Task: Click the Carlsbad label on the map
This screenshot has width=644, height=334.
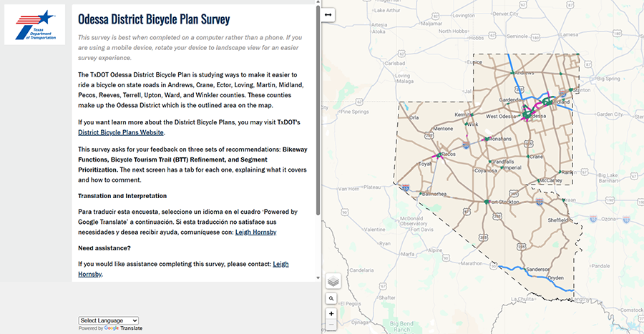Action: (395, 63)
